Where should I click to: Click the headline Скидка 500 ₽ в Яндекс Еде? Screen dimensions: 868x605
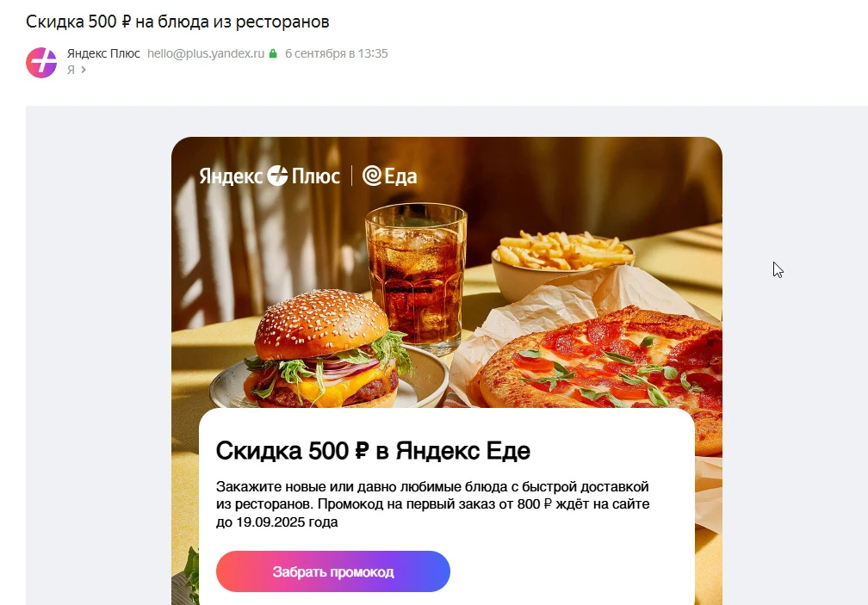point(373,451)
